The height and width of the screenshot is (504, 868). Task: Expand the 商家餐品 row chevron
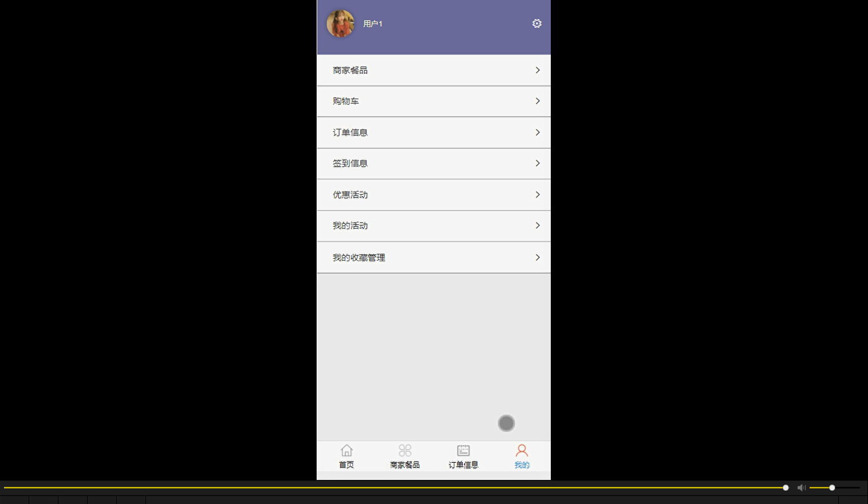tap(537, 70)
